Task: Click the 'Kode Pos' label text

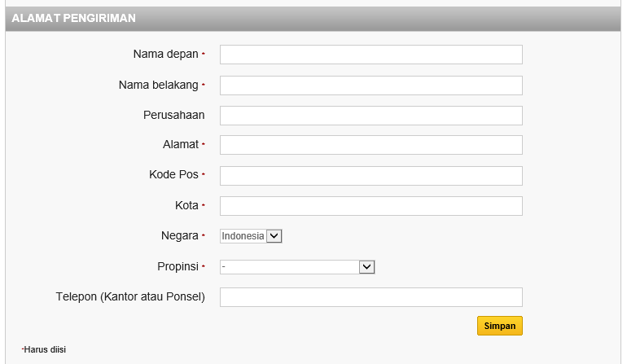Action: point(173,175)
